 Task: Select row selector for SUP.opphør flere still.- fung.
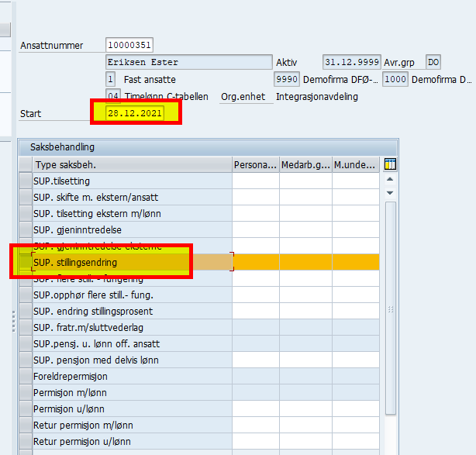coord(26,295)
